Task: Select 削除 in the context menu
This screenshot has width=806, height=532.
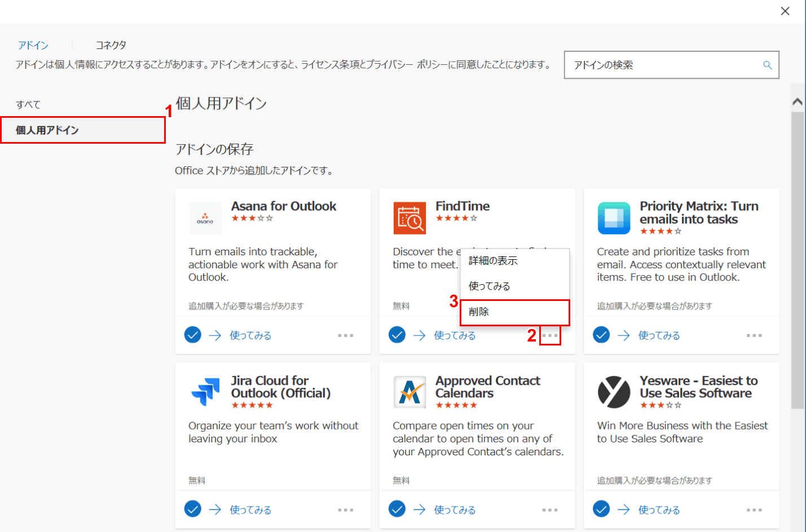Action: [x=515, y=312]
